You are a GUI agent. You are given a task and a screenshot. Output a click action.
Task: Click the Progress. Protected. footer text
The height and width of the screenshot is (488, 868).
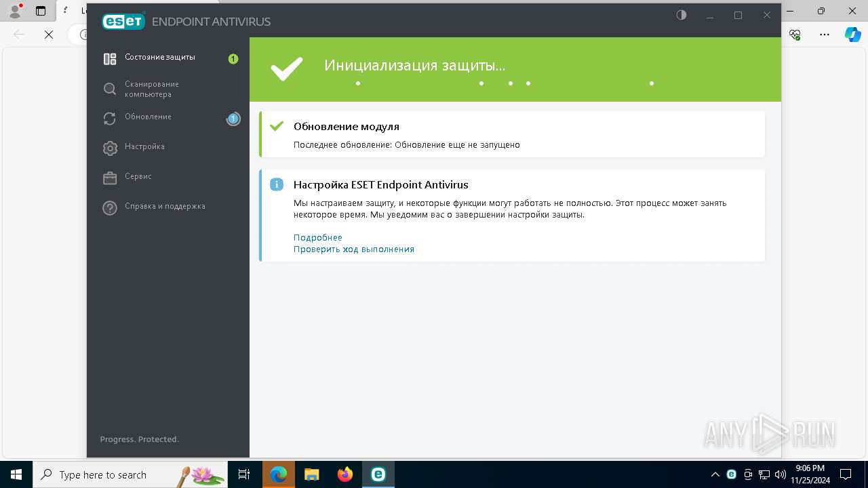[140, 439]
